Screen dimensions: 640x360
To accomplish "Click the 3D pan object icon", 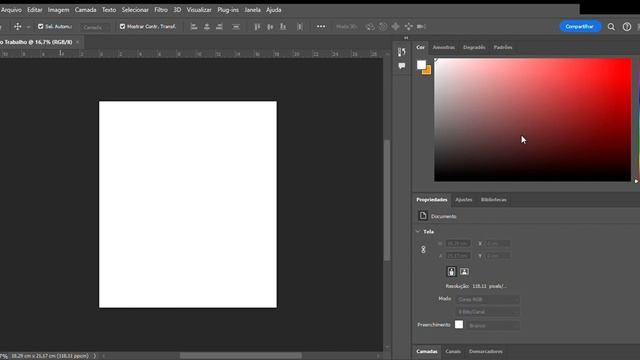I will coord(396,27).
